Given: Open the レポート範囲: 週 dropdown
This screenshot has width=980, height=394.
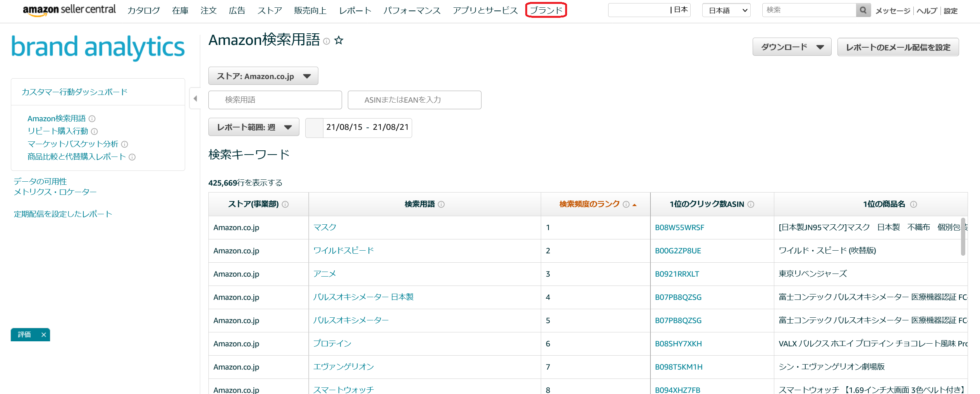Looking at the screenshot, I should 254,127.
